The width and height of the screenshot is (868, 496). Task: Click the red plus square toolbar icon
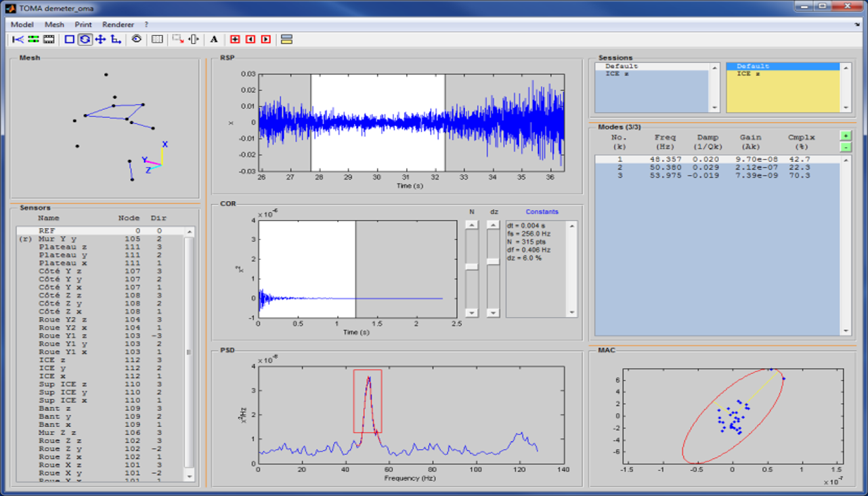click(x=235, y=39)
